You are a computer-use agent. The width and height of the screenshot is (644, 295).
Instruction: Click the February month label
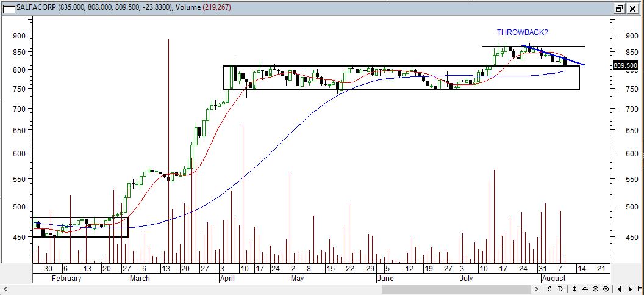coord(66,279)
